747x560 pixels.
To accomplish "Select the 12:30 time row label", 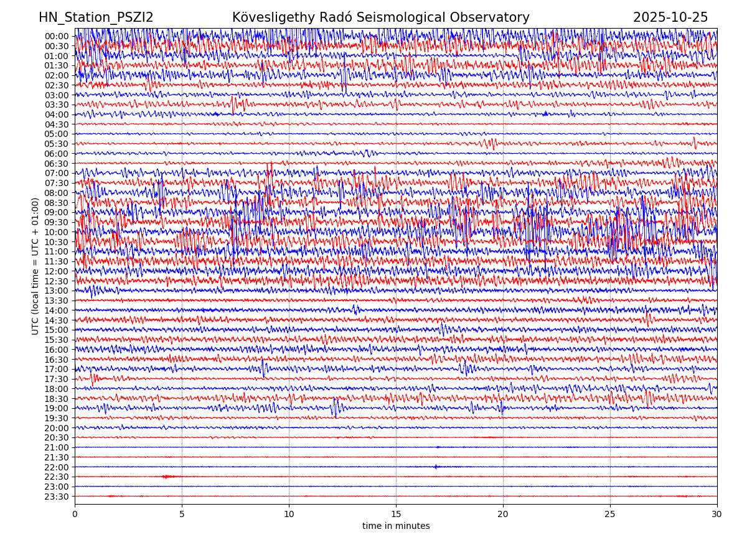I will coord(56,281).
